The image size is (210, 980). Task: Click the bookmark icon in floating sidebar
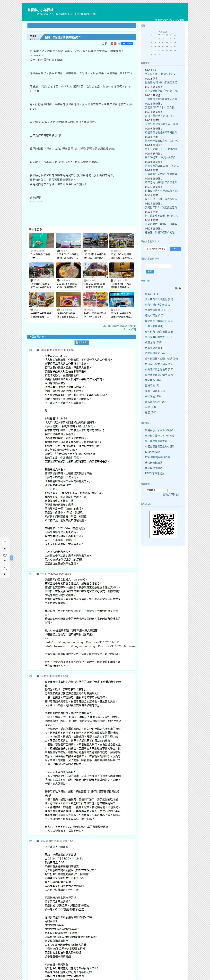5,543
